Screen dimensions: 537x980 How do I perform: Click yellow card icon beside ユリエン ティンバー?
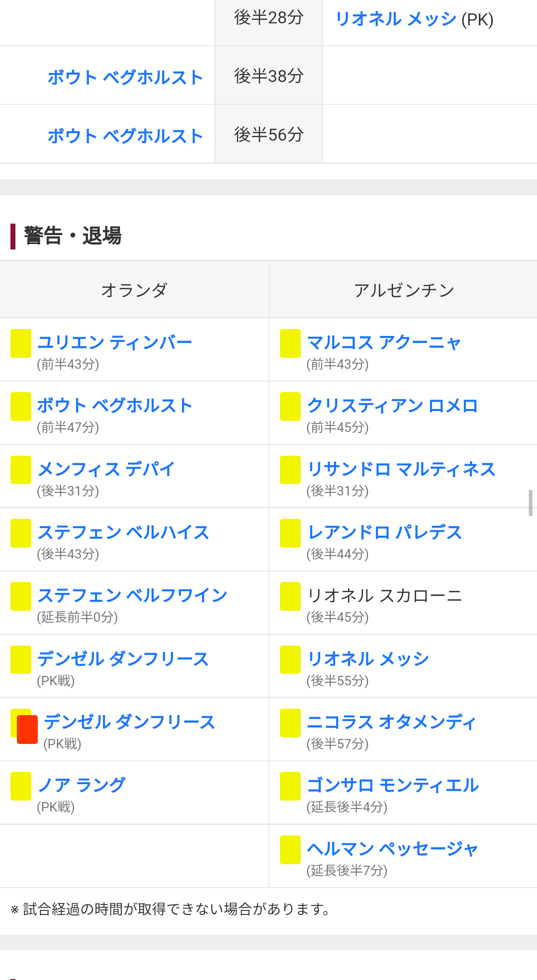21,343
